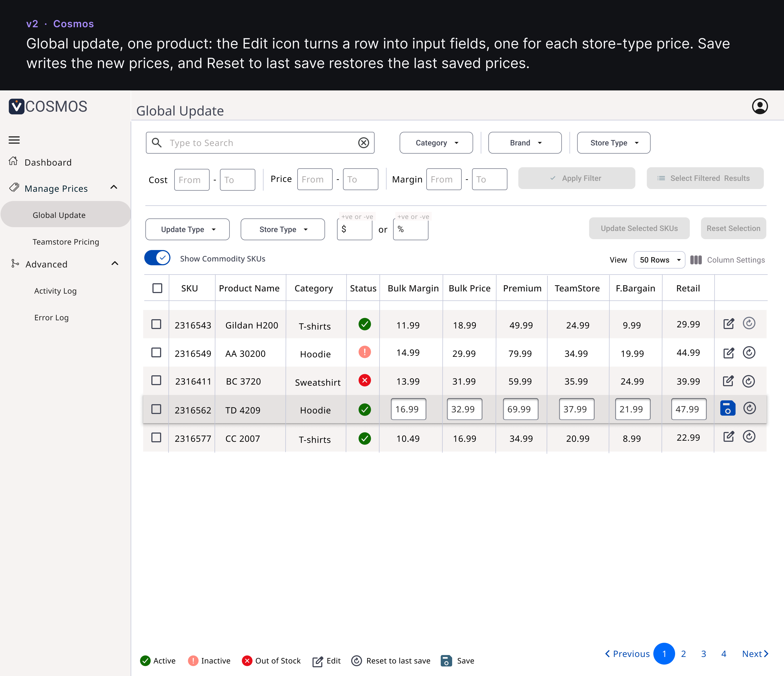Viewport: 784px width, 676px height.
Task: Open Teamstore Pricing page
Action: pos(66,242)
